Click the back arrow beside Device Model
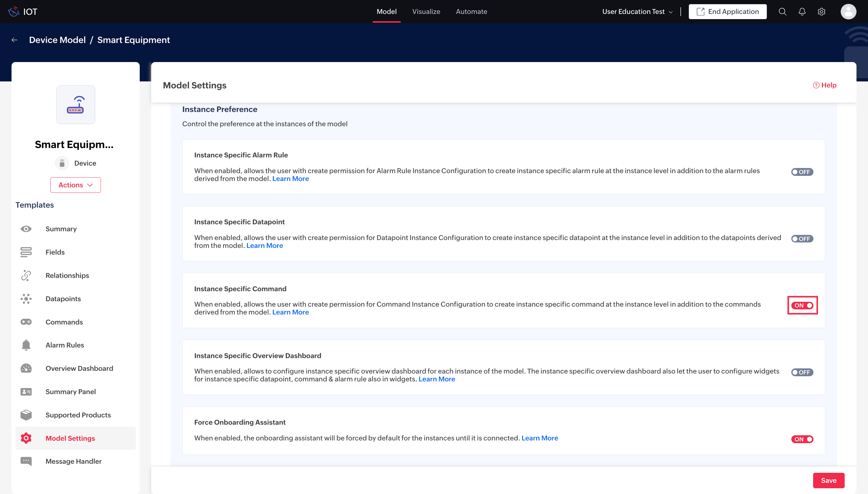 tap(14, 40)
